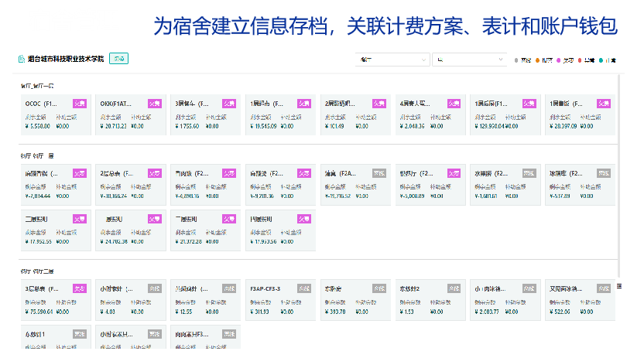Viewport: 644px width, 358px height.
Task: Click the pink badge on the ¥ 28,397.09 card
Action: (604, 104)
